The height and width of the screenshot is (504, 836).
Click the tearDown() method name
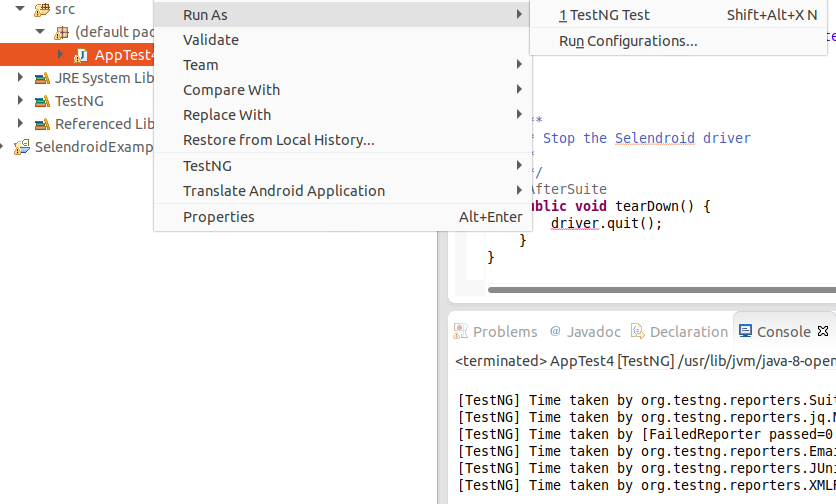(x=655, y=206)
